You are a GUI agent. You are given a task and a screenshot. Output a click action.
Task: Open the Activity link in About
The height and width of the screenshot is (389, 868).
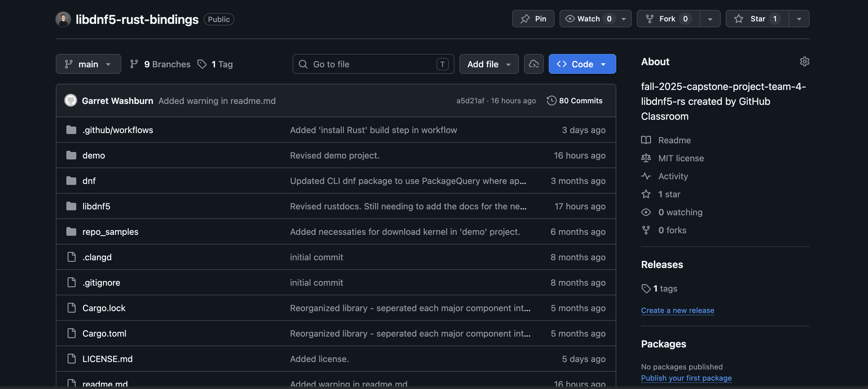pos(664,176)
